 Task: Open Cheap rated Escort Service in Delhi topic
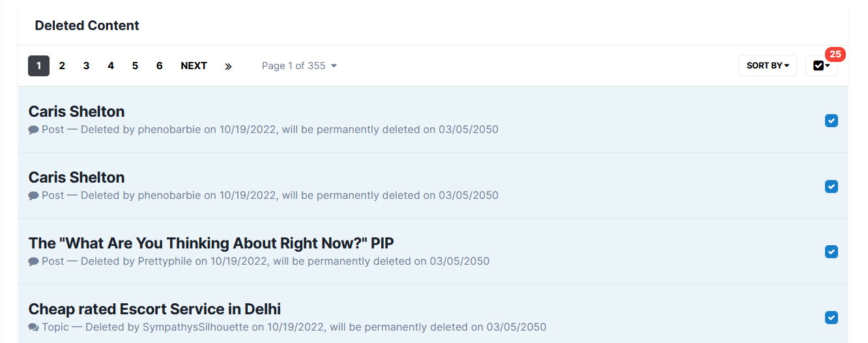pyautogui.click(x=154, y=309)
